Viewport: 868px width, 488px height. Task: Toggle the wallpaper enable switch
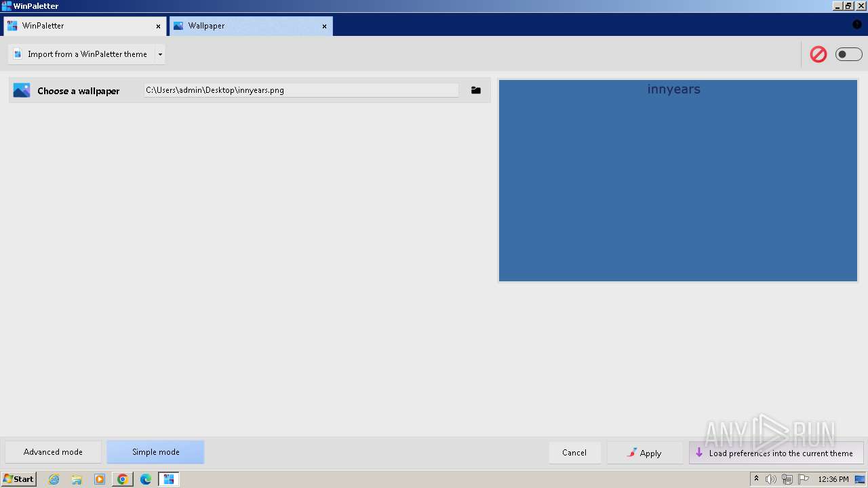(x=848, y=54)
